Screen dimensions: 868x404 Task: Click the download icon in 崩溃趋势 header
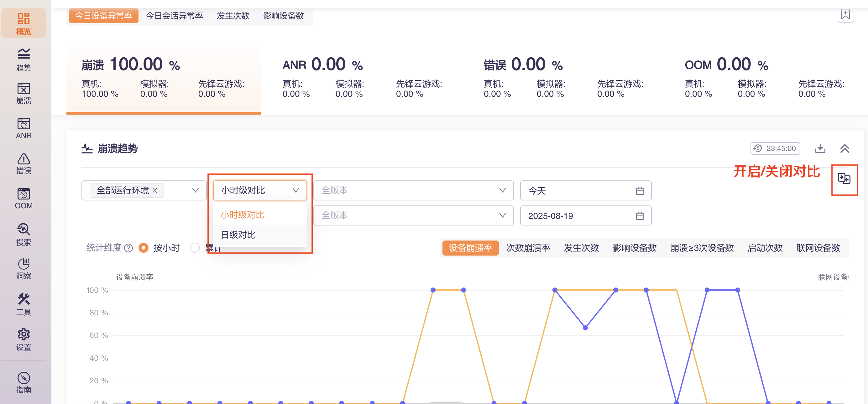[820, 148]
